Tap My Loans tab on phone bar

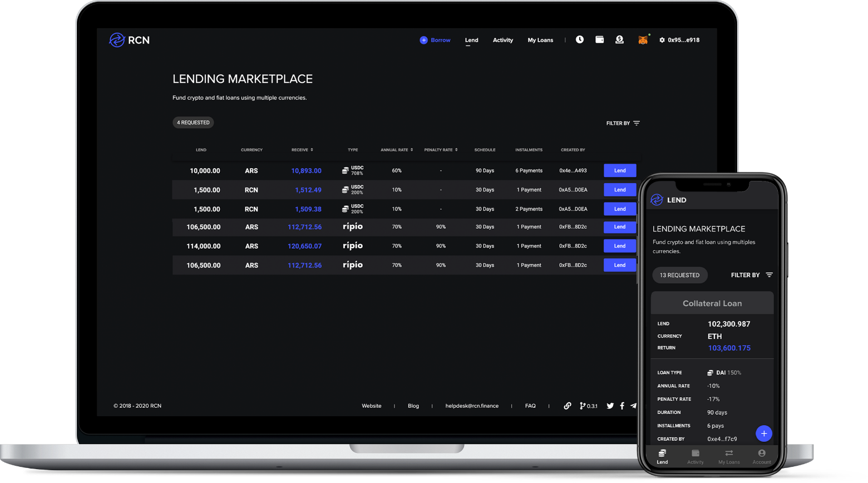point(728,457)
